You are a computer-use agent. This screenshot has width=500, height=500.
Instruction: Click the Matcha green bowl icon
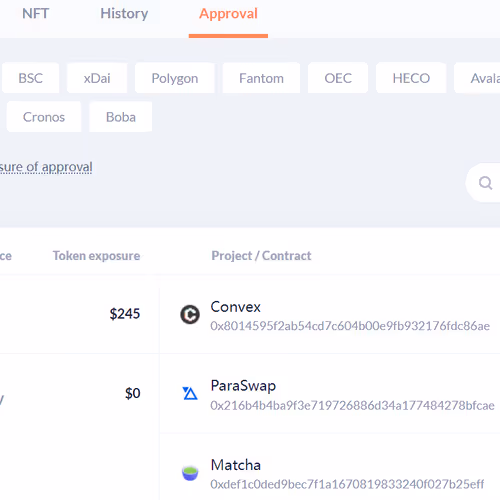tap(190, 473)
